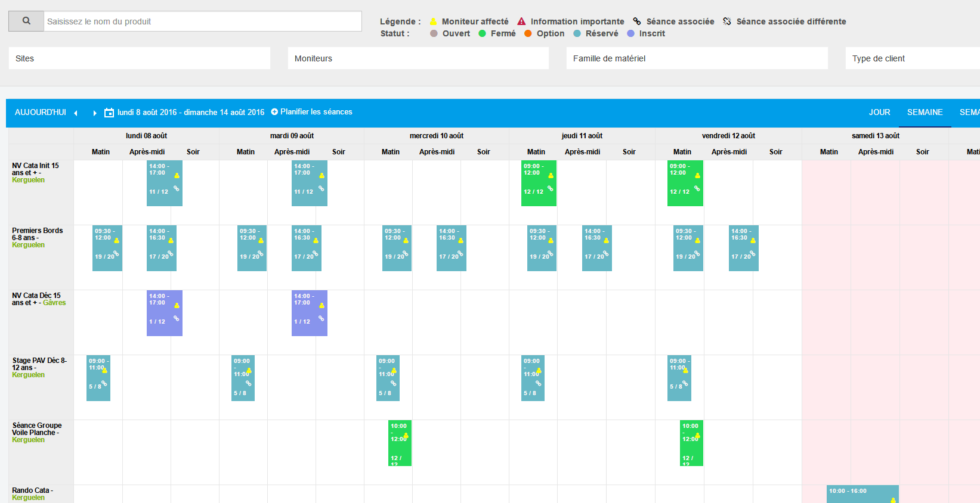Click the 'lundi 08 août' day header
The height and width of the screenshot is (503, 980).
point(146,136)
